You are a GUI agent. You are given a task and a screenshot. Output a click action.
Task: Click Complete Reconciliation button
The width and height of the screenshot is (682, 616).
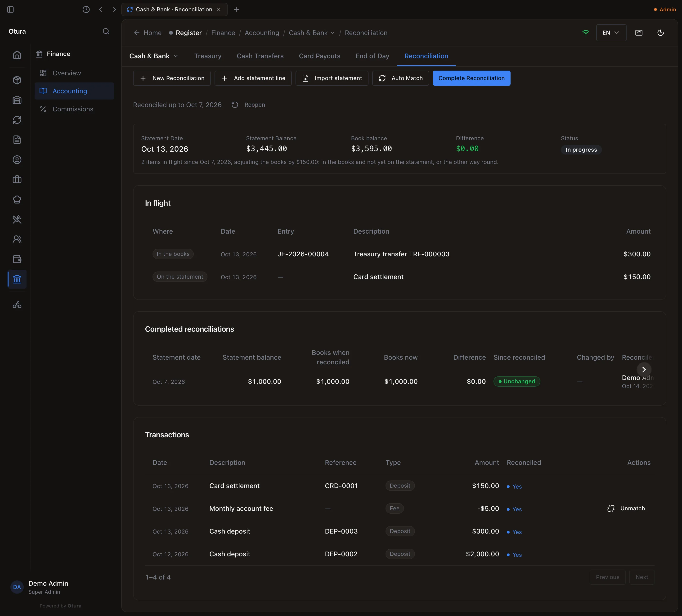[x=471, y=78]
